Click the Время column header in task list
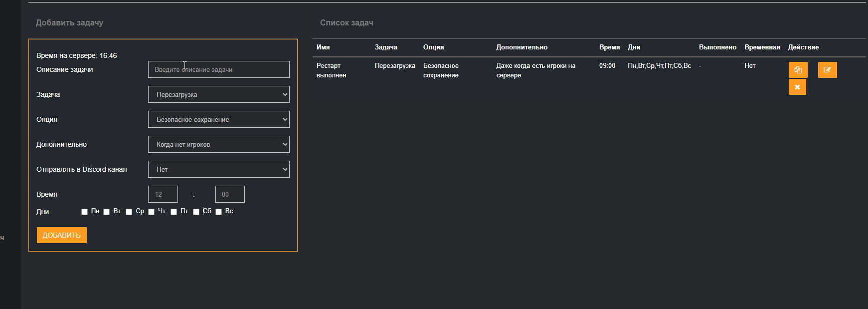868x309 pixels. coord(609,47)
